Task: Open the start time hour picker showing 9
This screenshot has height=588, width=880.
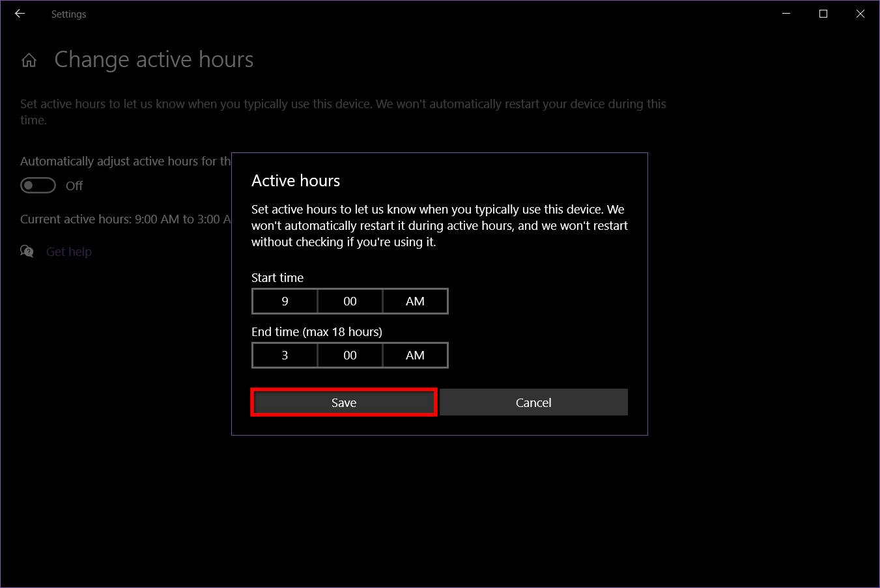Action: [x=285, y=301]
